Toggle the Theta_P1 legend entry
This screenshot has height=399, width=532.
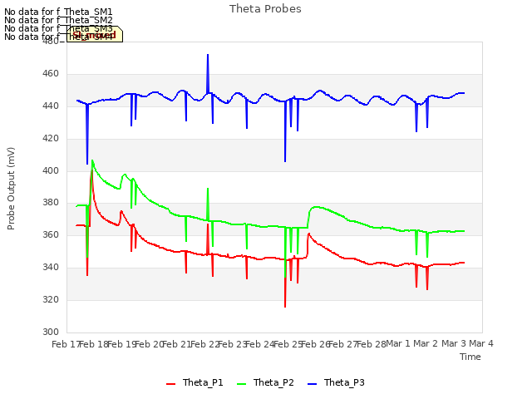point(195,382)
